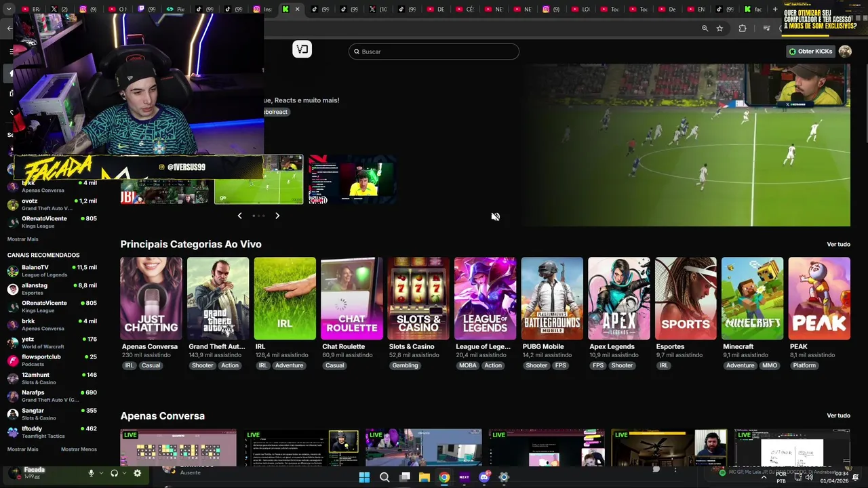Open Discord user settings gear
Viewport: 868px width, 488px height.
pos(137,473)
